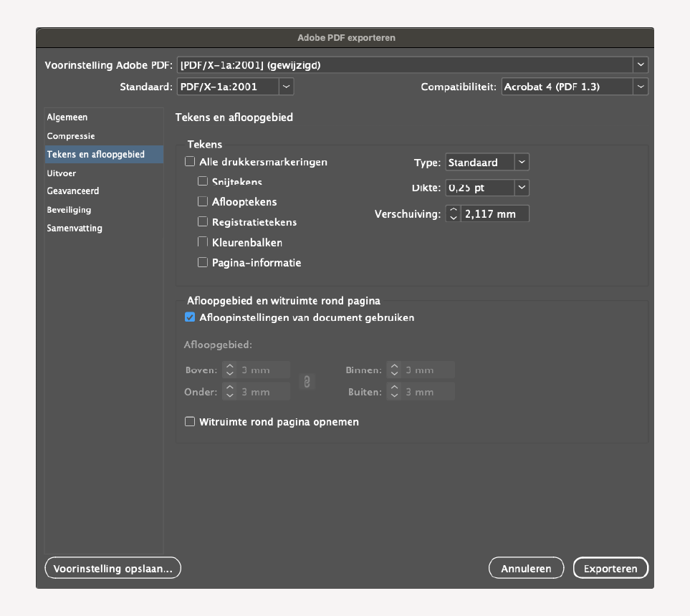The height and width of the screenshot is (616, 690).
Task: Click the Verschuiving 2,117 mm field
Action: (494, 214)
